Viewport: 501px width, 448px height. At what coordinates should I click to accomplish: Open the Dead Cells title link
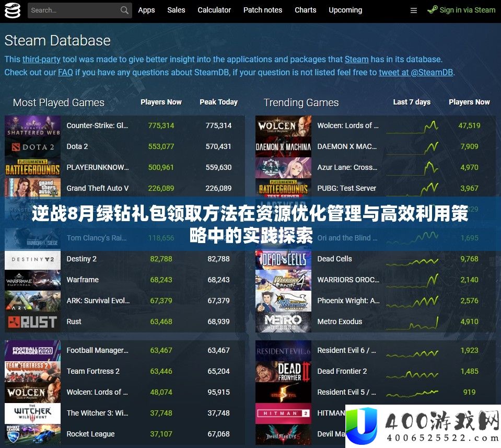pyautogui.click(x=334, y=259)
